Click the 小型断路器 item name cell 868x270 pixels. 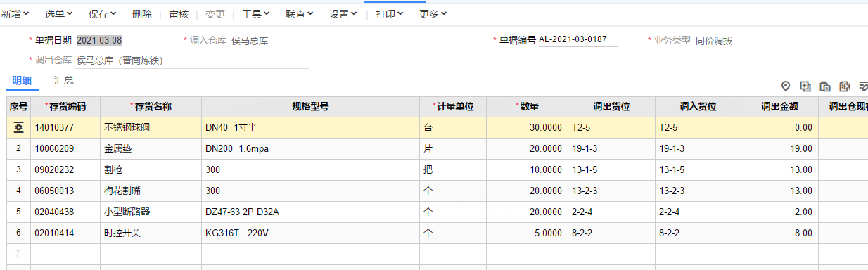pyautogui.click(x=151, y=212)
